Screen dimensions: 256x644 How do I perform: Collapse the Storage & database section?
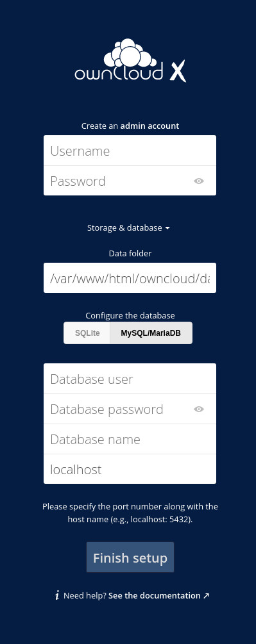[x=128, y=227]
